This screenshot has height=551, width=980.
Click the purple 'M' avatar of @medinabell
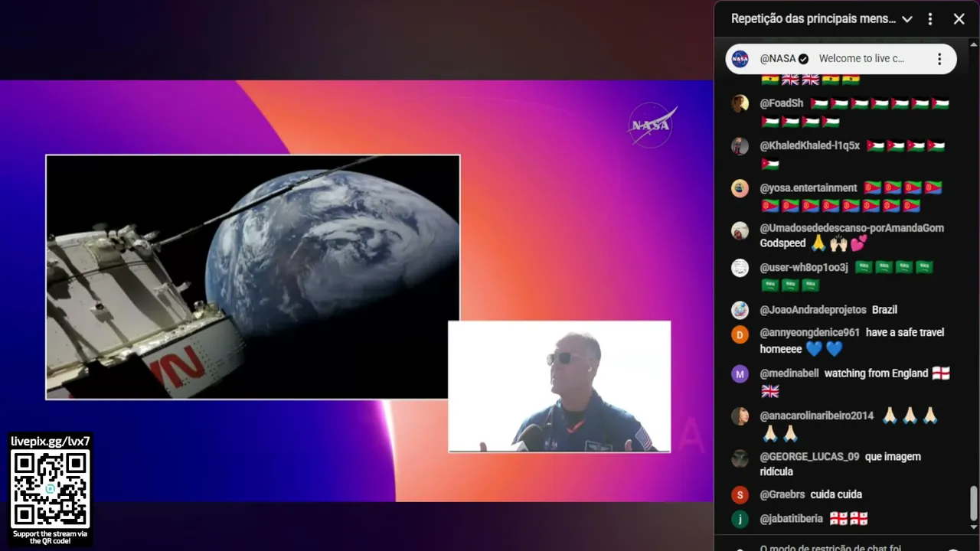(x=740, y=373)
